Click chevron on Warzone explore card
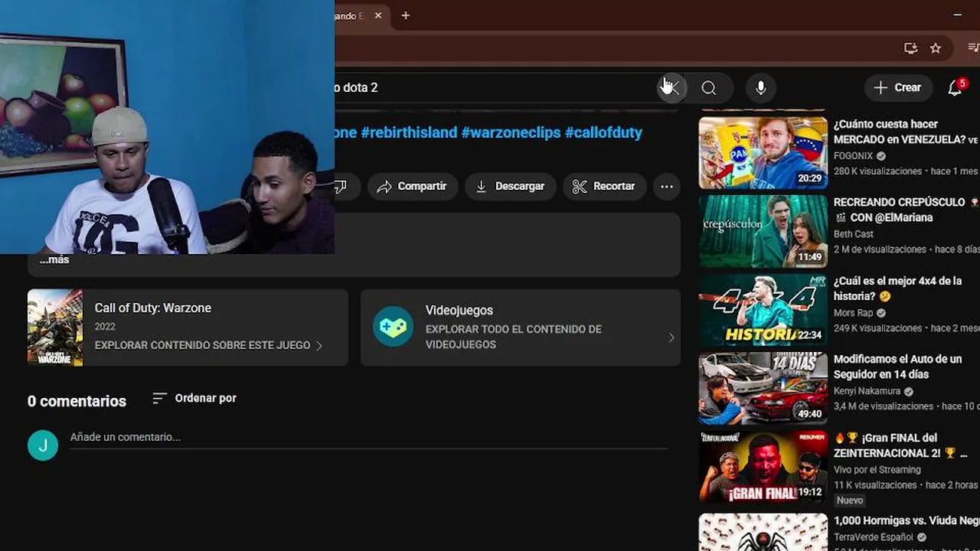980x551 pixels. pos(319,346)
